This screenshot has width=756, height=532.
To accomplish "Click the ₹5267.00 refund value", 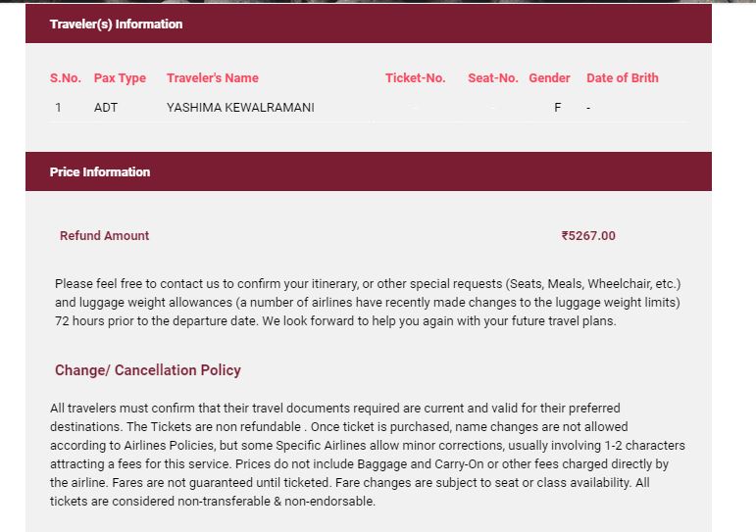I will click(x=588, y=236).
